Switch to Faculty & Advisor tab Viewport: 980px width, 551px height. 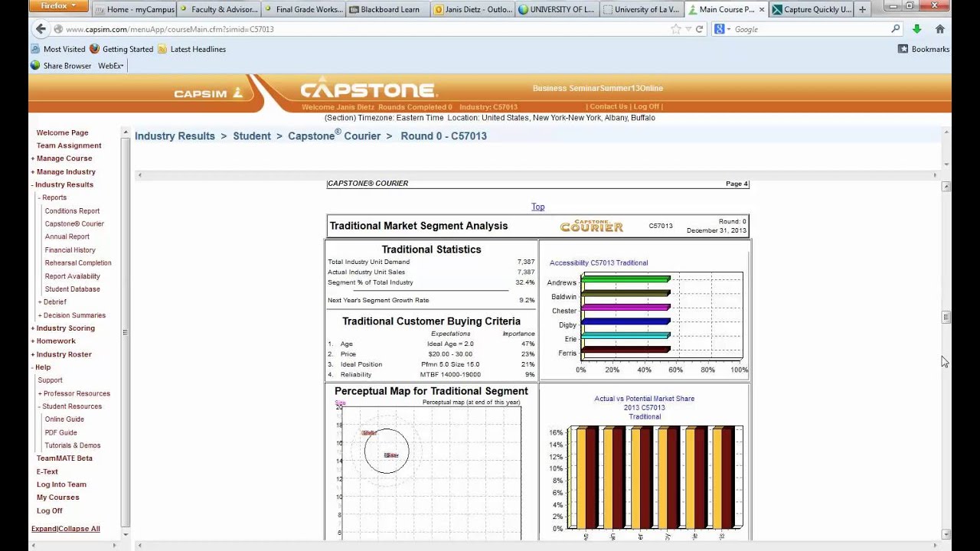[x=218, y=9]
